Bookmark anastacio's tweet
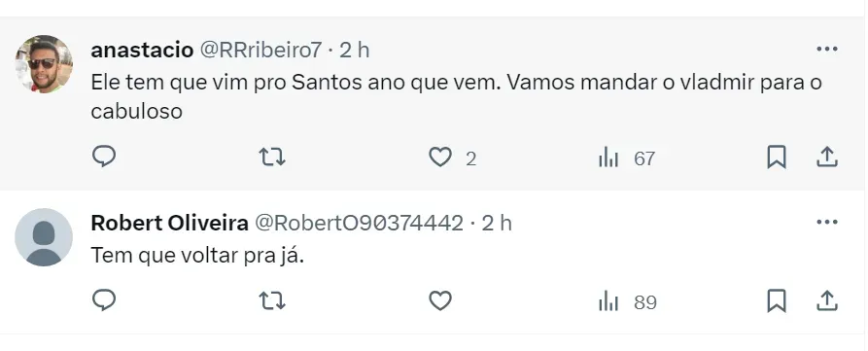The image size is (868, 351). pyautogui.click(x=776, y=158)
